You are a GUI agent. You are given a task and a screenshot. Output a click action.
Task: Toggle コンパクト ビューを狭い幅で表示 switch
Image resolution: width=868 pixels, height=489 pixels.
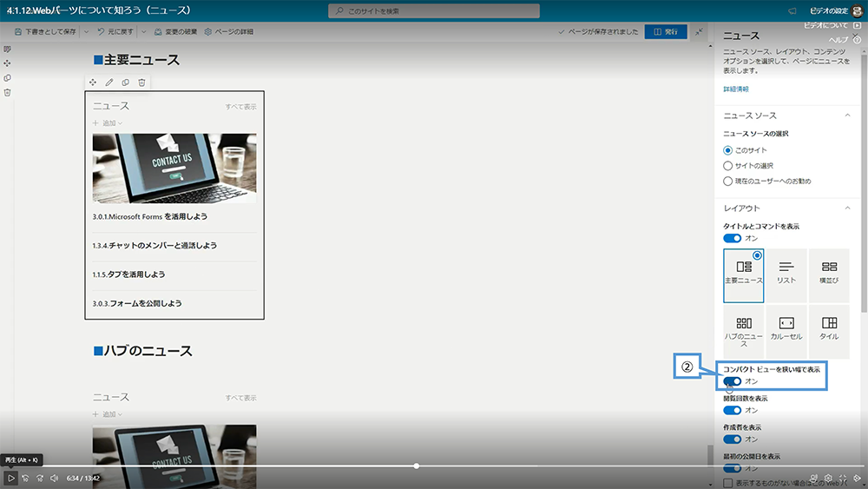click(x=733, y=381)
